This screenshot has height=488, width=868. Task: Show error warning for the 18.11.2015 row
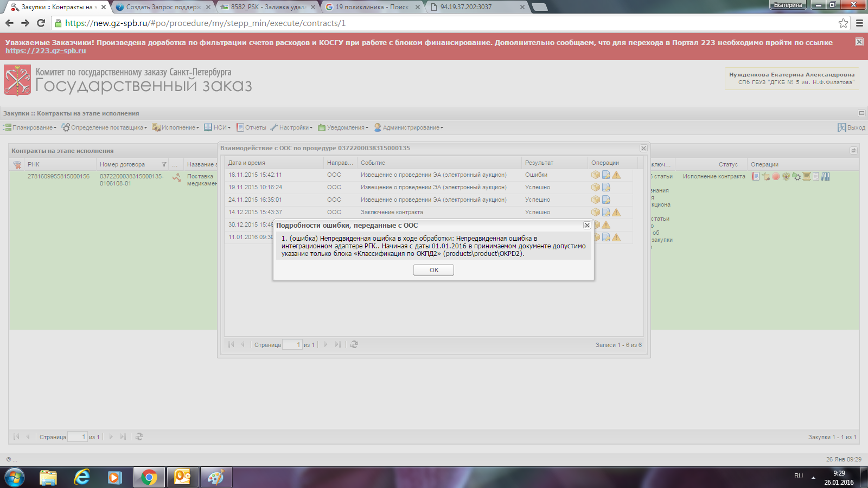coord(616,175)
